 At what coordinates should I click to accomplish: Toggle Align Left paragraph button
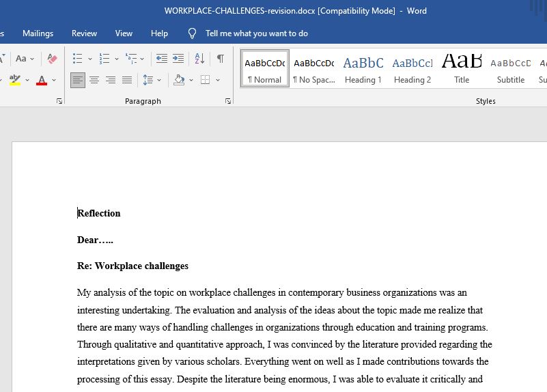[x=77, y=80]
